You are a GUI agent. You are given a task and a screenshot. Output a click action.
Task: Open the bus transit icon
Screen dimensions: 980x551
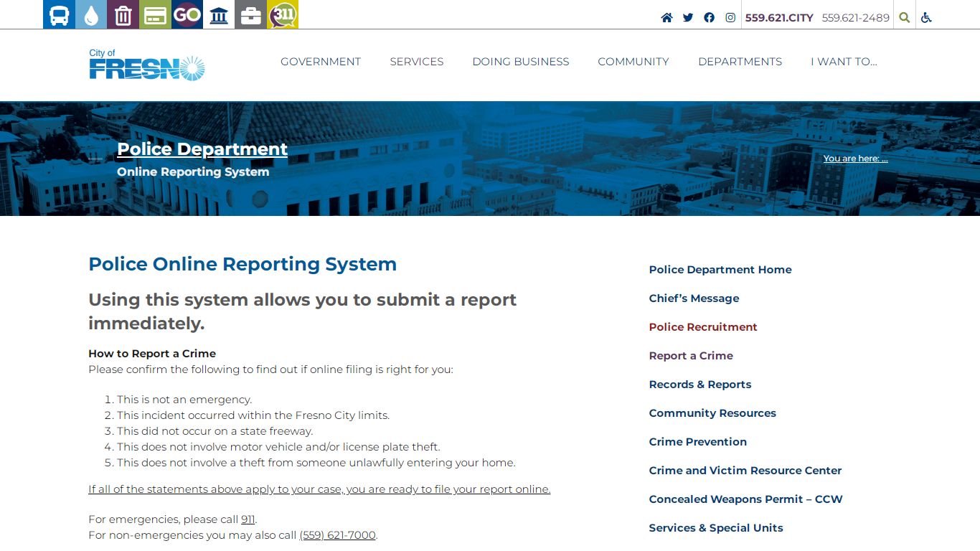(59, 14)
